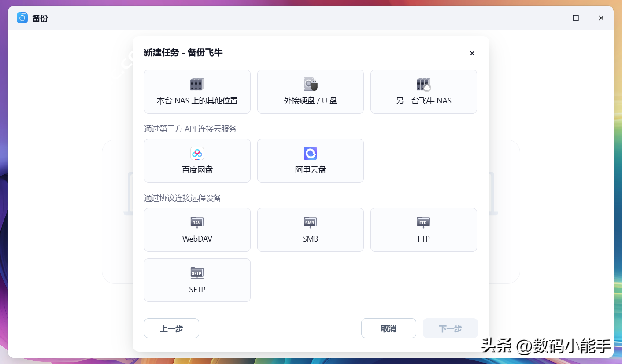Maximize the 备份 window

click(x=575, y=18)
